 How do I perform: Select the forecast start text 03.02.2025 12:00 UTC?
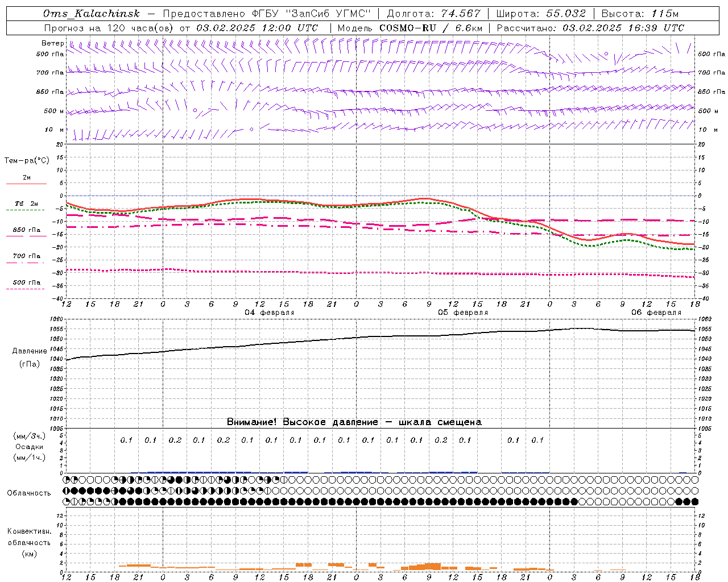[257, 28]
